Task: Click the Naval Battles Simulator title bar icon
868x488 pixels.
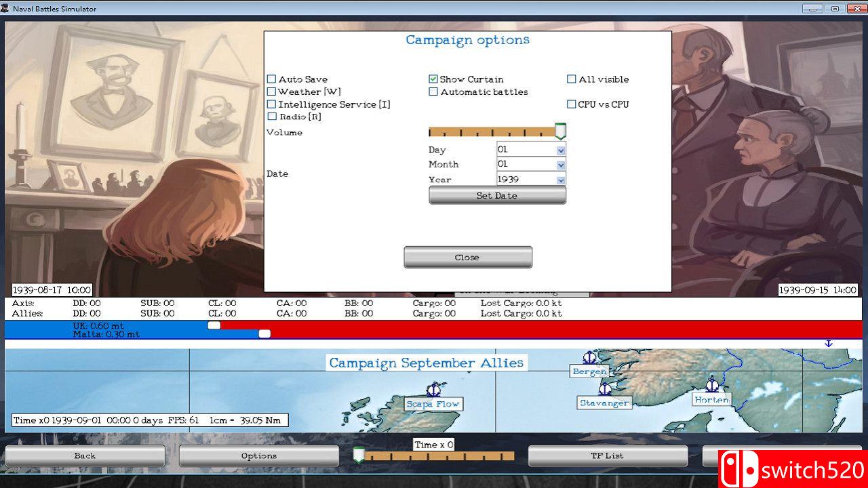Action: (6, 9)
